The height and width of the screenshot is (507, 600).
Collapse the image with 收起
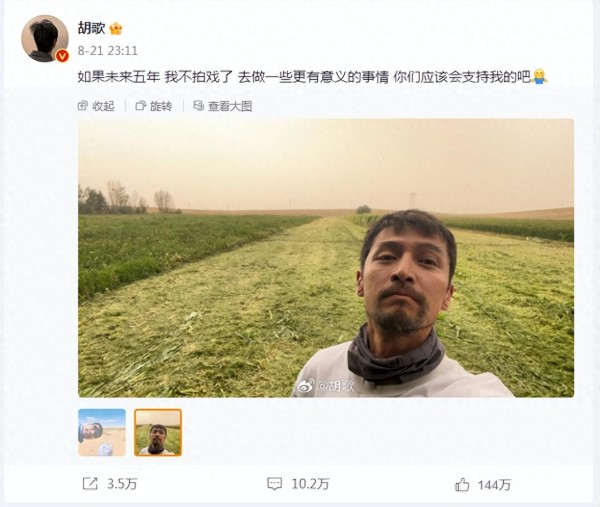[96, 106]
